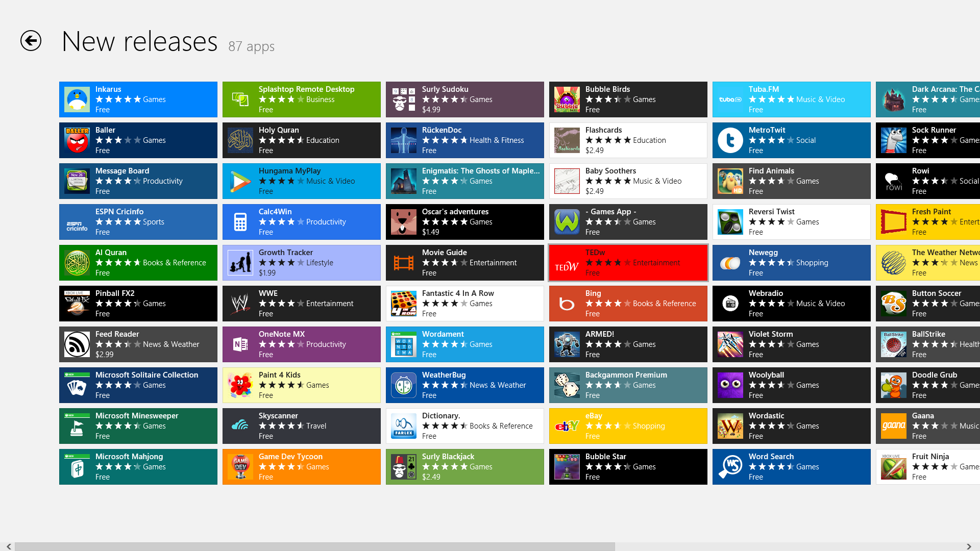The width and height of the screenshot is (980, 551).
Task: Open the eBay logo icon
Action: coord(567,426)
